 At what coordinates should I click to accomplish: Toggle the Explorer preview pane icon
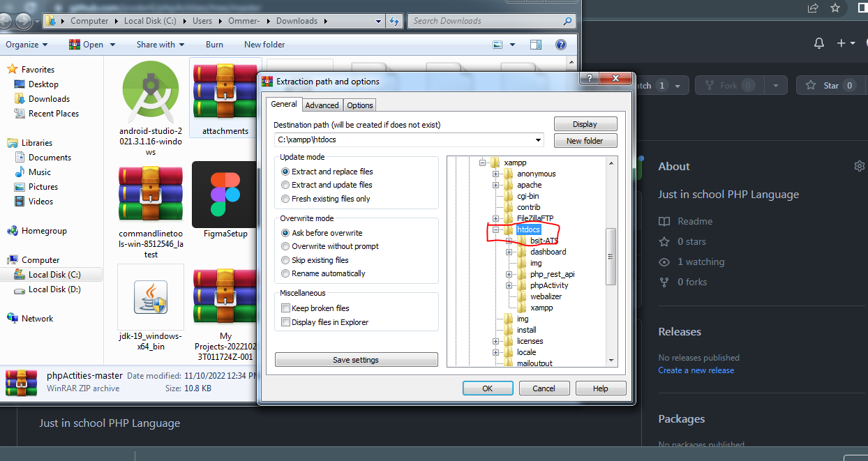click(x=535, y=45)
